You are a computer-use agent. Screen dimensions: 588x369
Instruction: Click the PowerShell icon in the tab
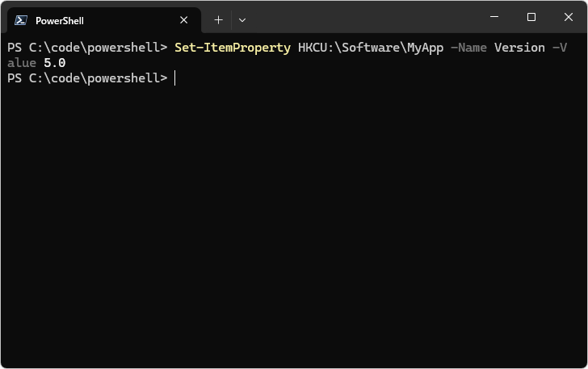(21, 20)
